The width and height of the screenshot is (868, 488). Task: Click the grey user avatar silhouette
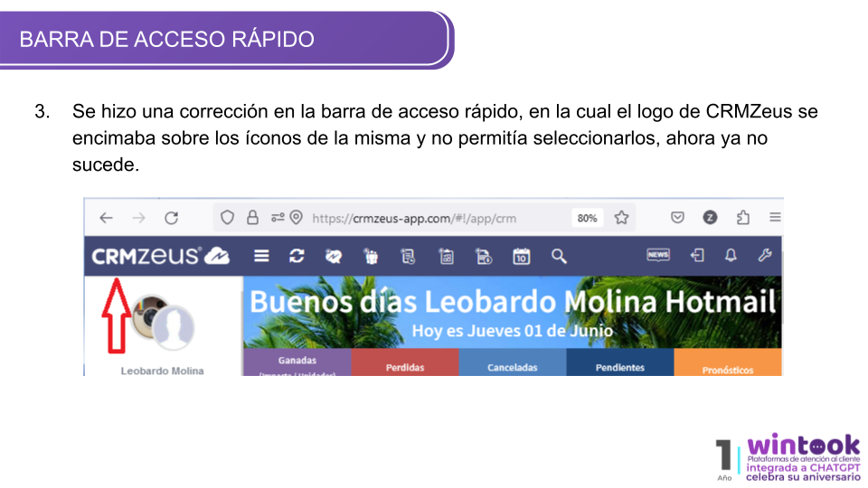coord(174,327)
